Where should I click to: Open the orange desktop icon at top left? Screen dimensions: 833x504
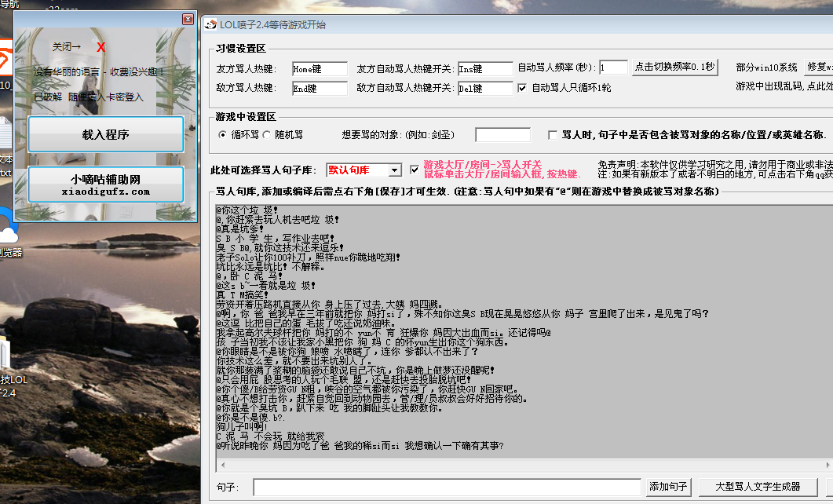pyautogui.click(x=5, y=60)
